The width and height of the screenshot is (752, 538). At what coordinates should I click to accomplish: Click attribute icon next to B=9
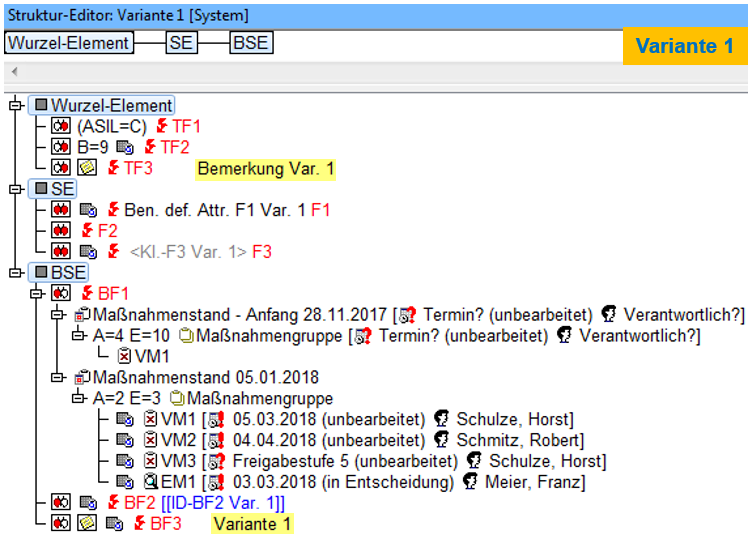(x=125, y=147)
